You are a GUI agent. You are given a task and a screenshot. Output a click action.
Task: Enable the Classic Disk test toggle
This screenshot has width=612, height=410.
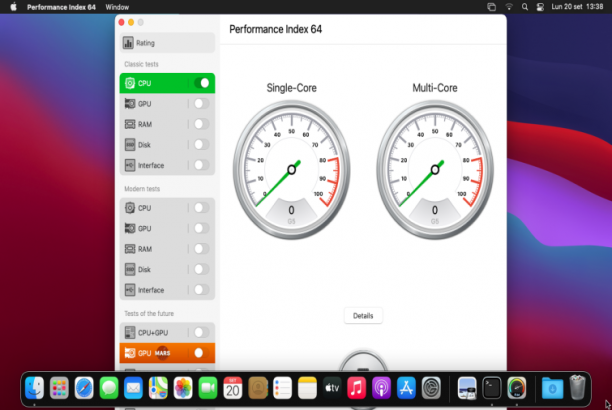[202, 144]
